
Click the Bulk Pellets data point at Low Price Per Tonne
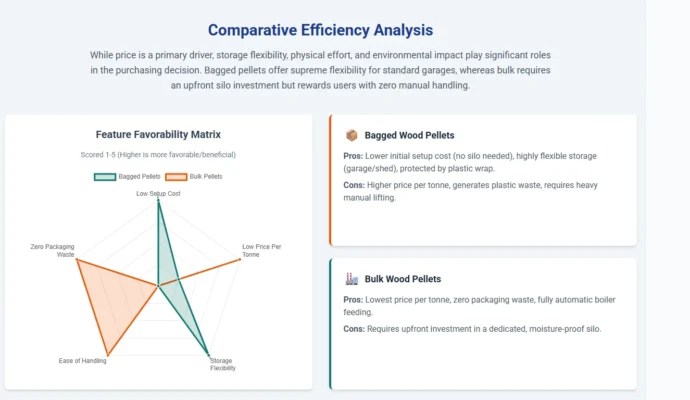pyautogui.click(x=240, y=260)
